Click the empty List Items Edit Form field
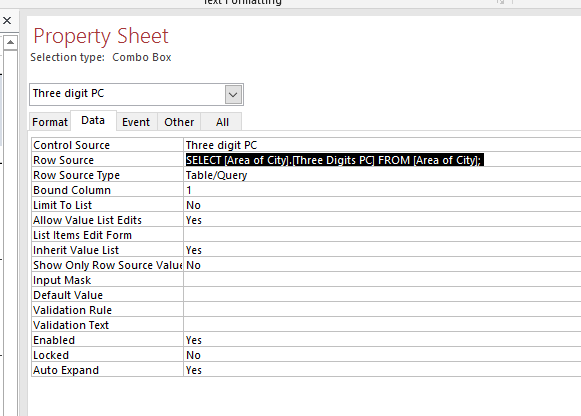 382,235
